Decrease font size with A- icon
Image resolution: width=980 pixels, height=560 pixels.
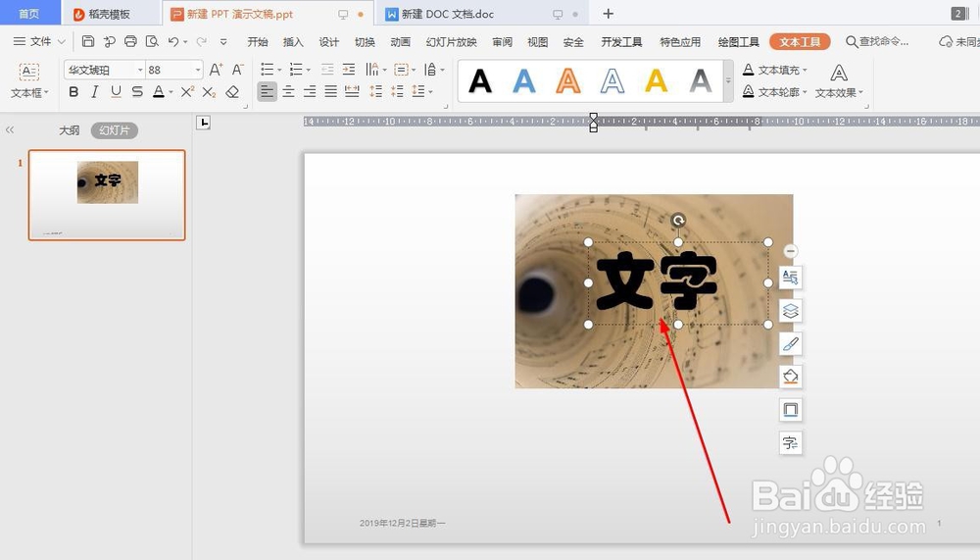pos(237,70)
